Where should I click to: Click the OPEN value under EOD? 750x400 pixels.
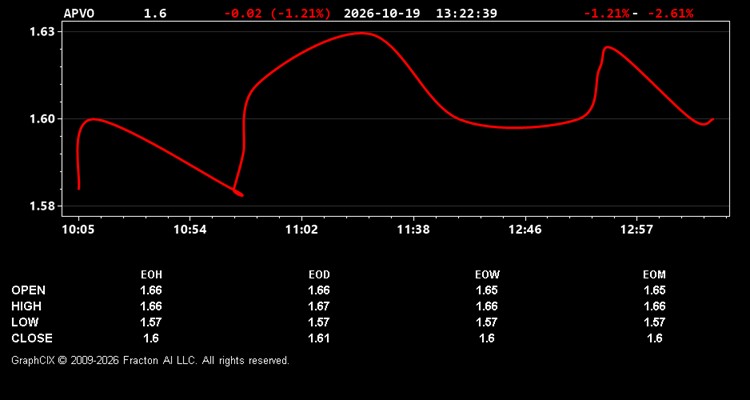coord(319,290)
